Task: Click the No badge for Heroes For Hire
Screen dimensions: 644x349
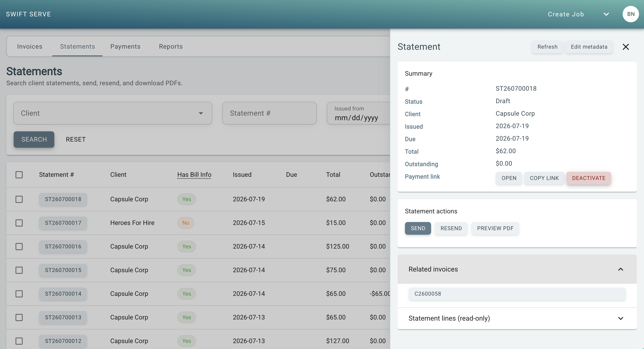Action: 185,223
